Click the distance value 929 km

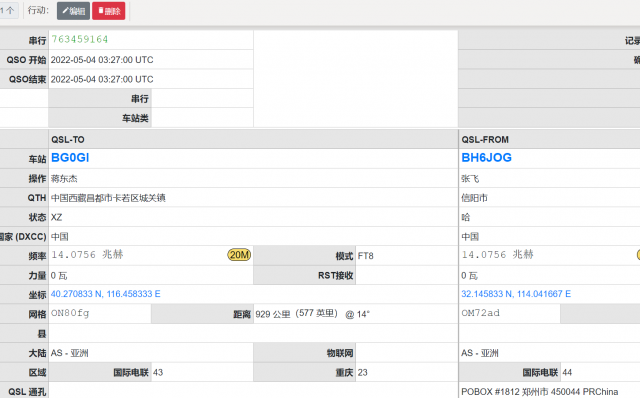pyautogui.click(x=273, y=314)
